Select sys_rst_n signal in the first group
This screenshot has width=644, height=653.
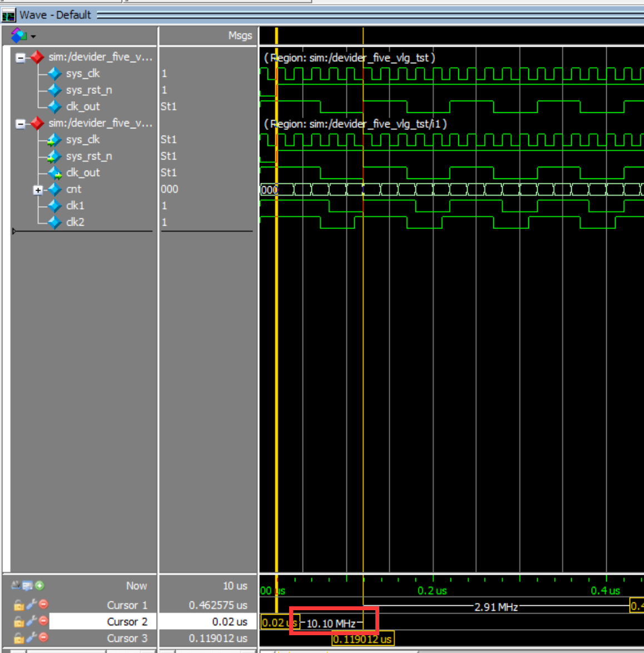pos(89,90)
